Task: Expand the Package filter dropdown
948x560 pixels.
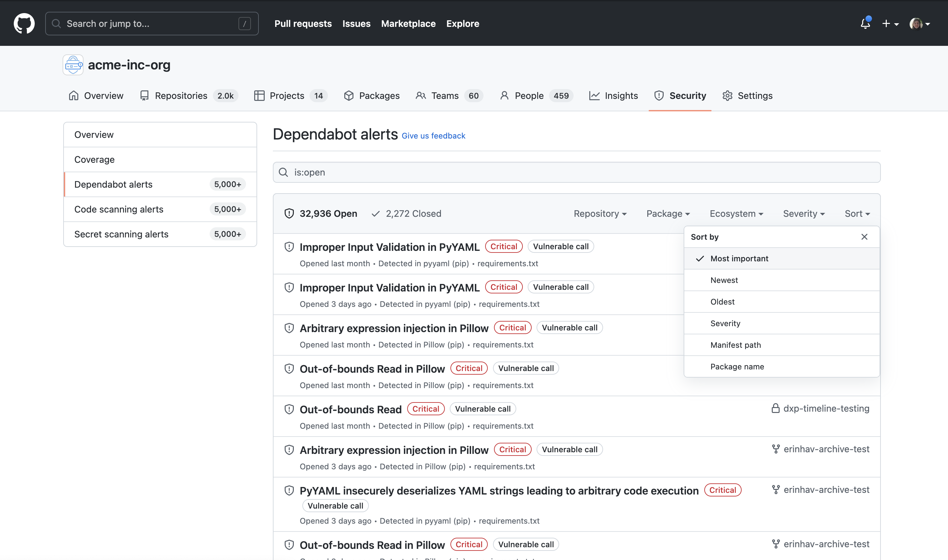Action: (x=668, y=214)
